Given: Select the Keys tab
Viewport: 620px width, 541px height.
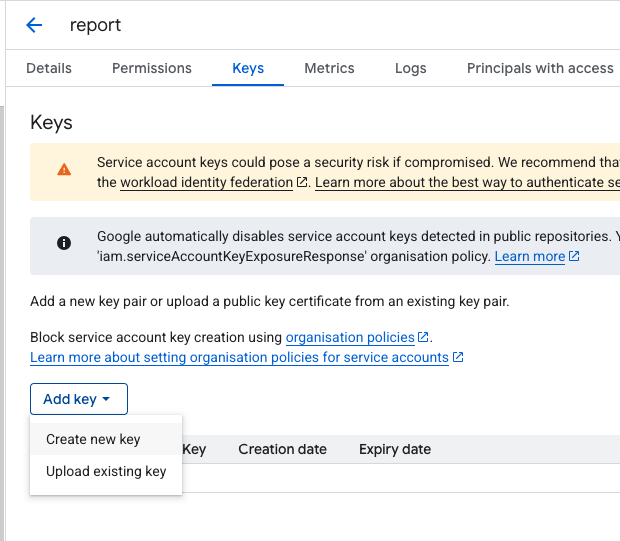Looking at the screenshot, I should coord(248,68).
